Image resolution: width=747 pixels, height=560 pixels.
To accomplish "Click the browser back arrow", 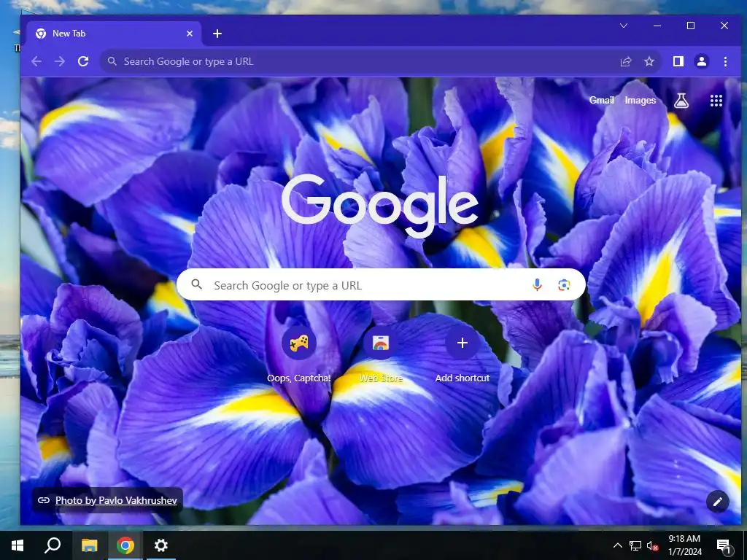I will click(36, 61).
